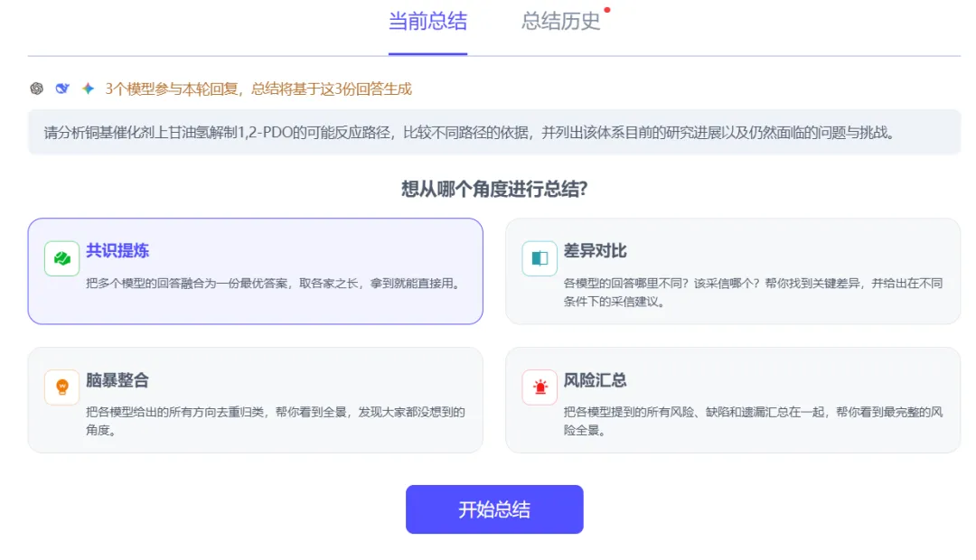This screenshot has height=560, width=976.
Task: Click the orange lightbulb icon for 脑暴整合
Action: coord(61,387)
